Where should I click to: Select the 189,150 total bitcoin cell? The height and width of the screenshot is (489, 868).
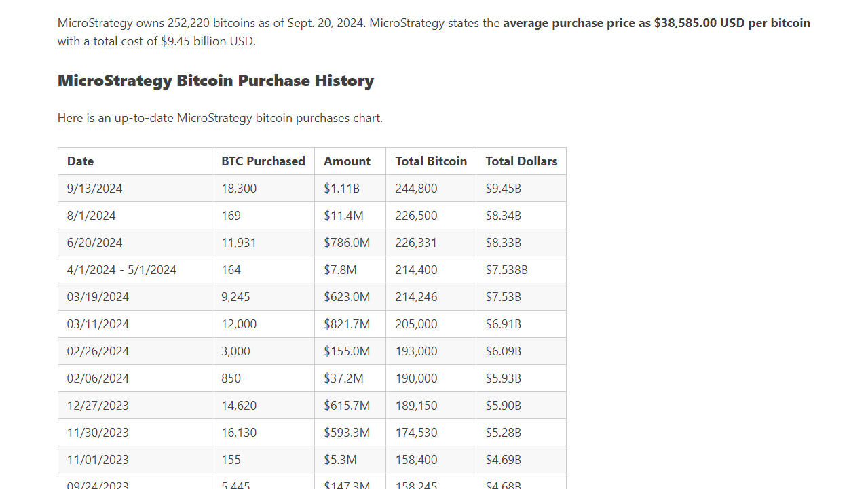[431, 406]
